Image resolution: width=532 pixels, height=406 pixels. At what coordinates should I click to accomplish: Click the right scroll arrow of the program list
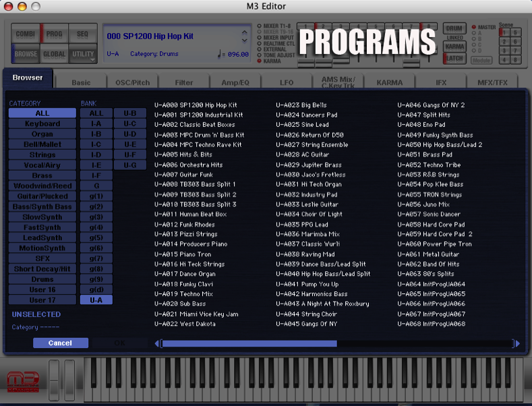[517, 344]
